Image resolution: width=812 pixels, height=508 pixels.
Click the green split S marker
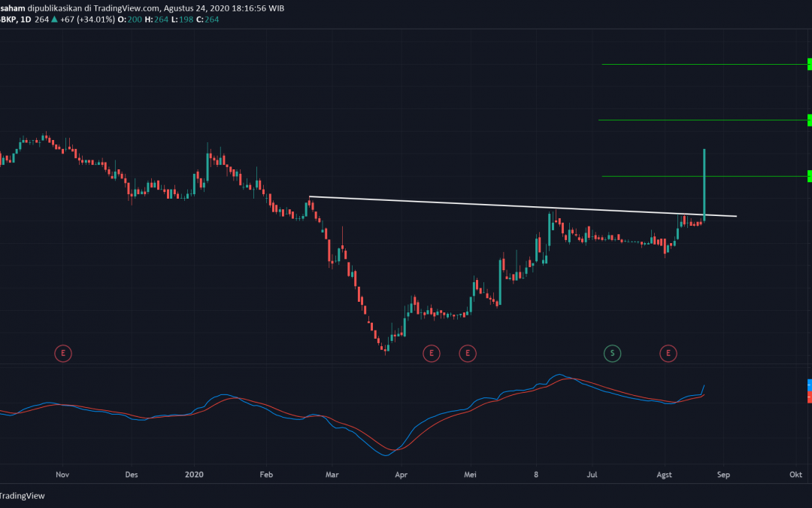(x=612, y=352)
